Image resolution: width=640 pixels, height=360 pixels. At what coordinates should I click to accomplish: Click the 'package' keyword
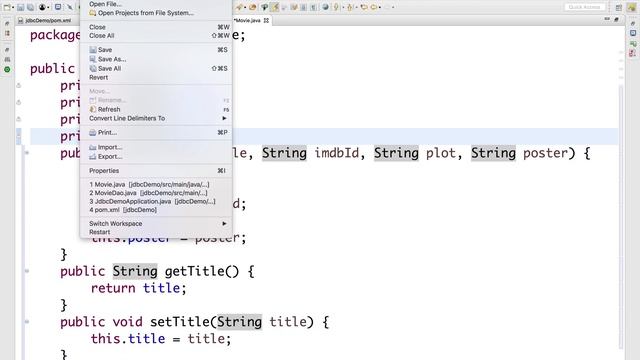55,36
